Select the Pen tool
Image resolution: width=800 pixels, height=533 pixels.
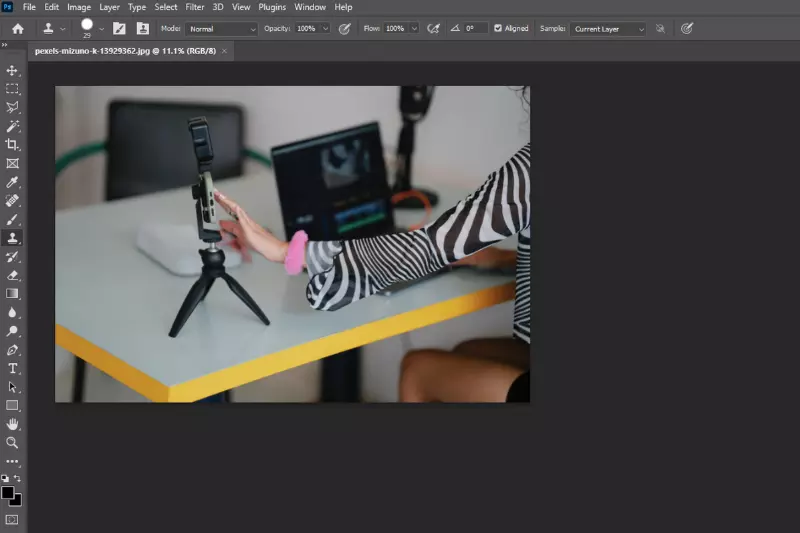(x=12, y=350)
